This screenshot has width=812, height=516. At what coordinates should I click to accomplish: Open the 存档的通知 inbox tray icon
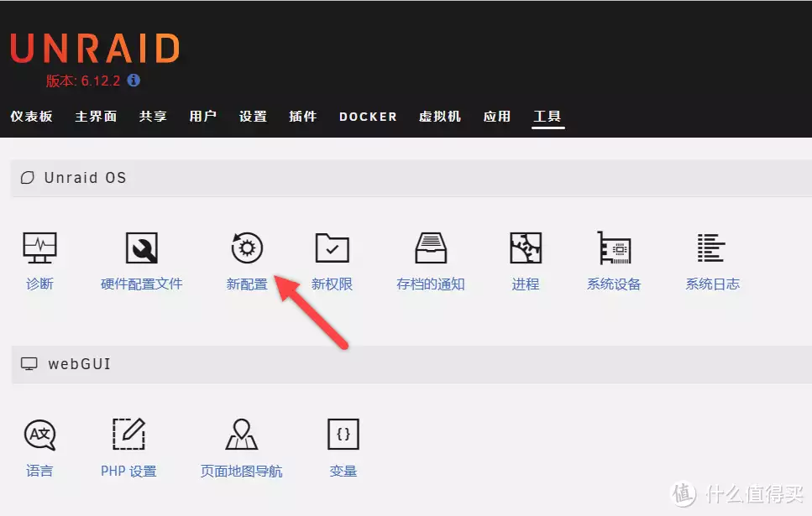pos(431,248)
